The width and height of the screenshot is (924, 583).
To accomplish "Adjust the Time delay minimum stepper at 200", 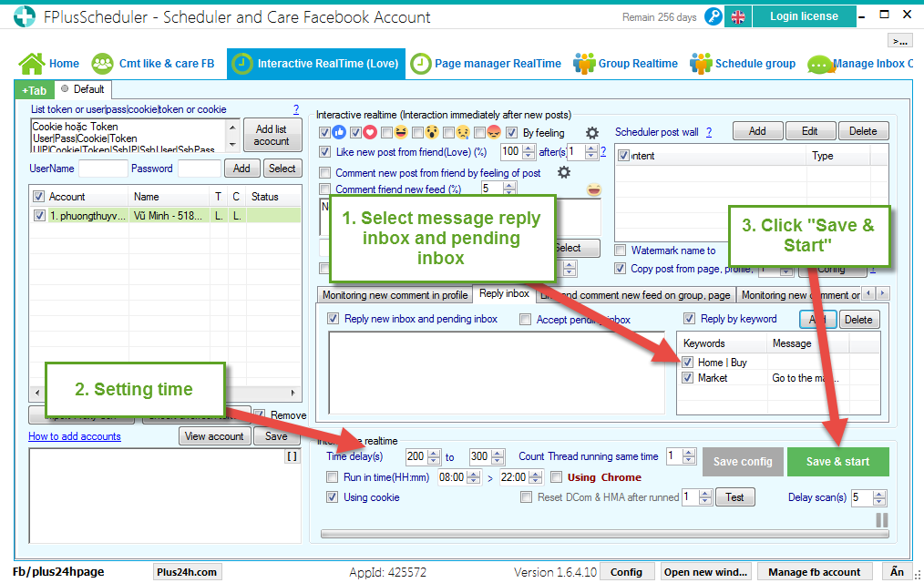I will (x=434, y=456).
